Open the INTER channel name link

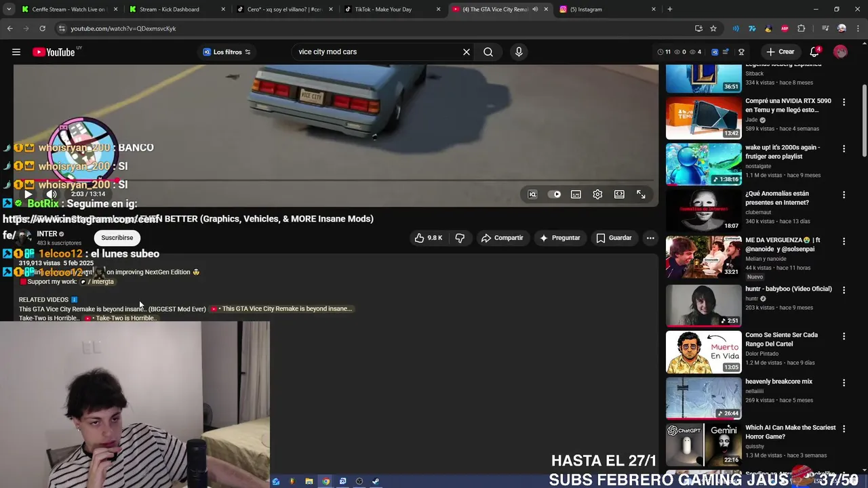[47, 234]
